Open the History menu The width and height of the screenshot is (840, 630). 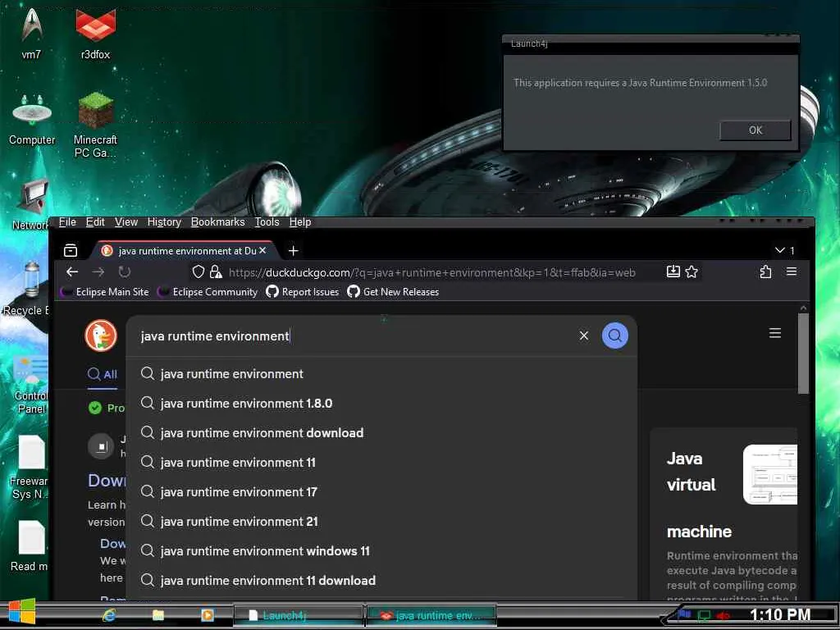coord(164,221)
